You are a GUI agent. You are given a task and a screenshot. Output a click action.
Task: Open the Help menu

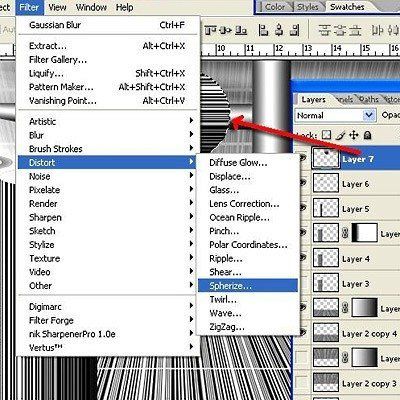(x=124, y=7)
